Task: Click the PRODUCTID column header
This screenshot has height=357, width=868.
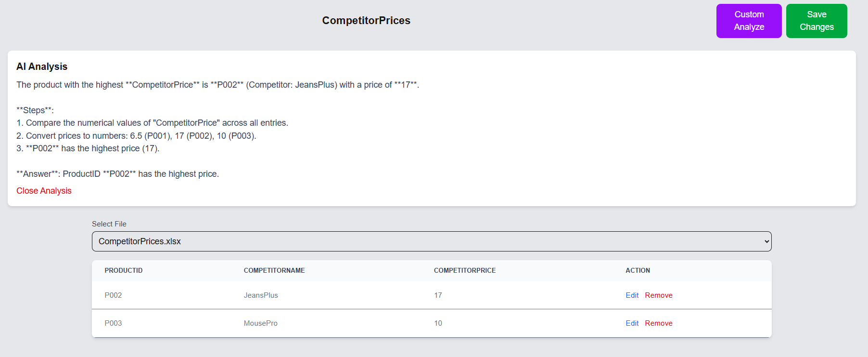Action: (x=124, y=271)
